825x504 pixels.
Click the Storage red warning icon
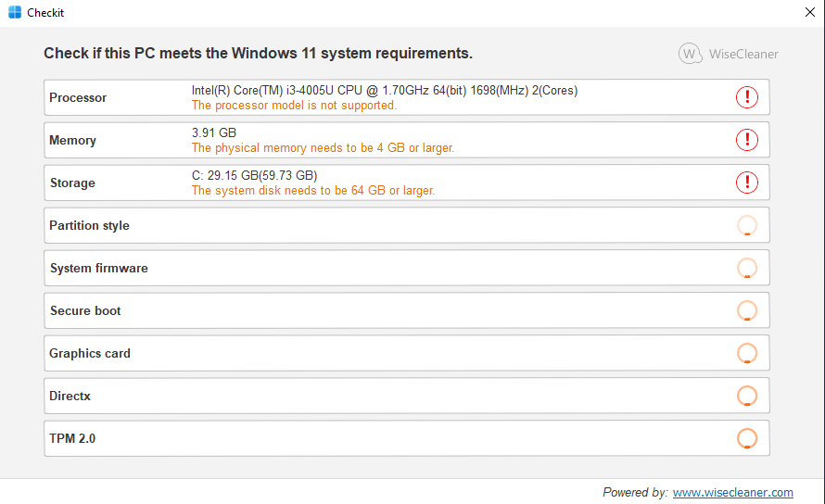pyautogui.click(x=746, y=183)
